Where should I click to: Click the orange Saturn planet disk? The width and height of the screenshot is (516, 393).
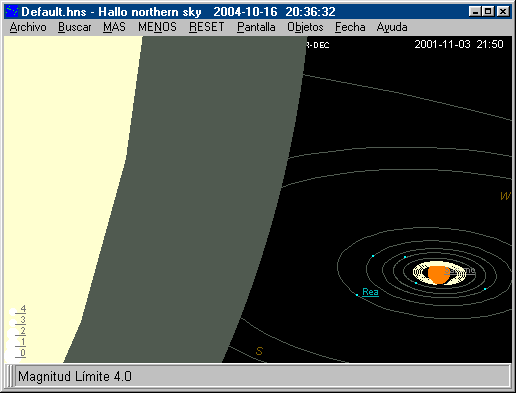click(438, 274)
